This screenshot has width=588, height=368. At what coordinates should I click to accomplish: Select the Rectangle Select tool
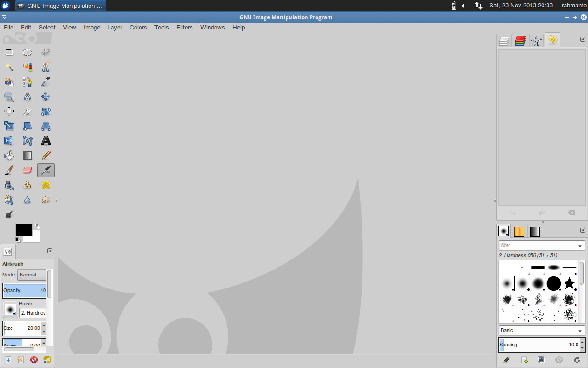[x=9, y=52]
